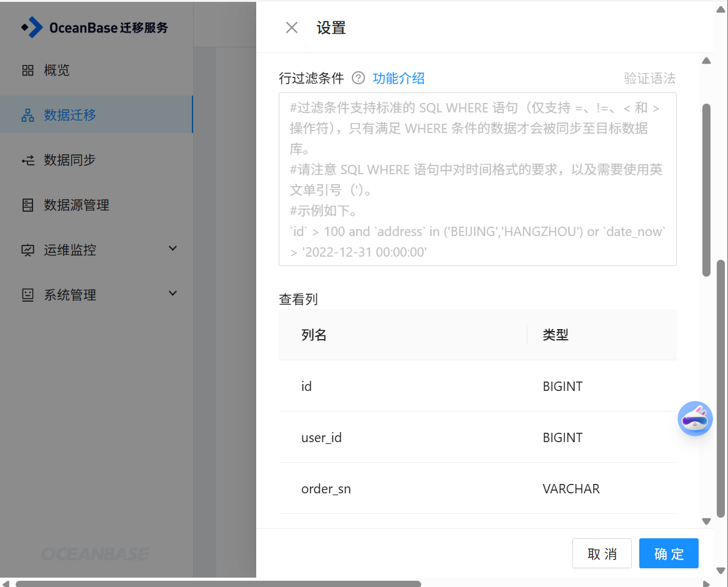This screenshot has height=587, width=728.
Task: Open the 功能介绍 link
Action: click(x=399, y=78)
